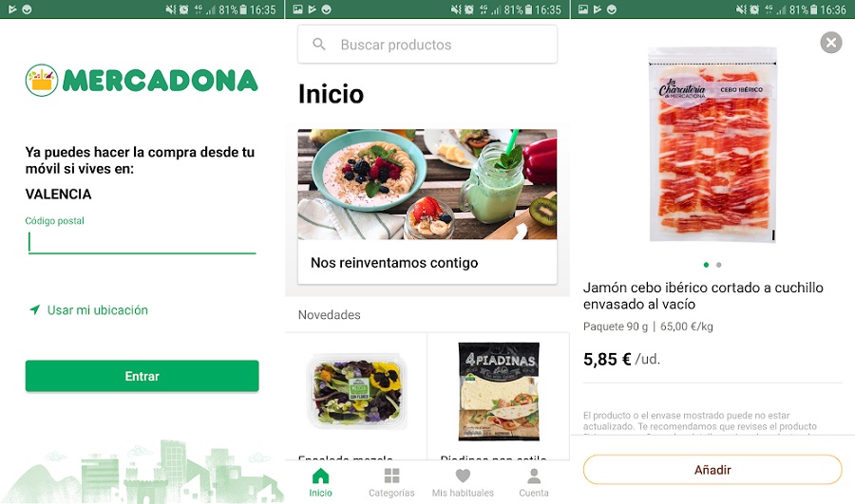Click the Código postal input field

[142, 242]
